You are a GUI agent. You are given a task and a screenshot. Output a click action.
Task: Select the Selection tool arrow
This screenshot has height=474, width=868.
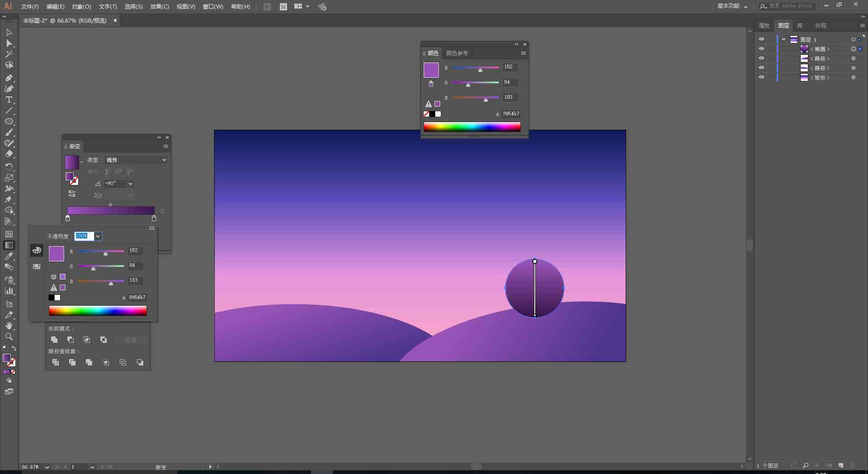pos(9,33)
